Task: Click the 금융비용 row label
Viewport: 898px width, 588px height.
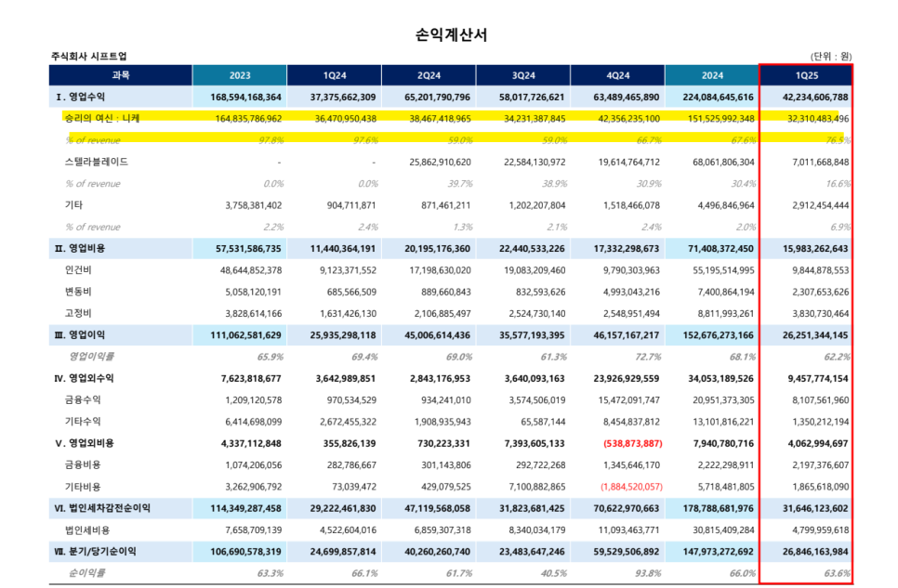Action: coord(83,464)
